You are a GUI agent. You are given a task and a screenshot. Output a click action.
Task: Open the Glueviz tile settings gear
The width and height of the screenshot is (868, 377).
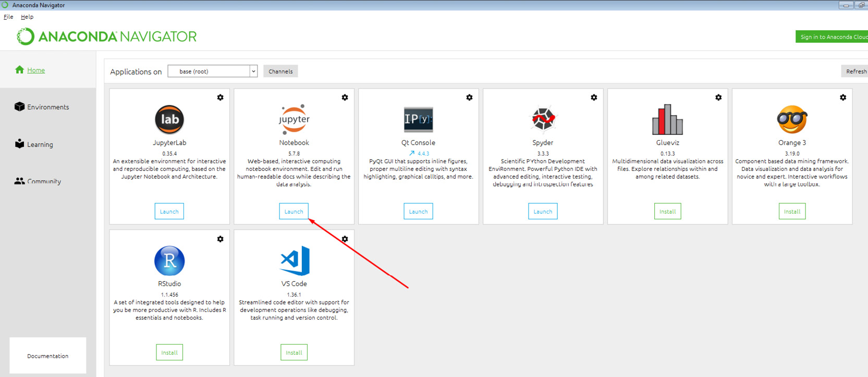pos(718,97)
